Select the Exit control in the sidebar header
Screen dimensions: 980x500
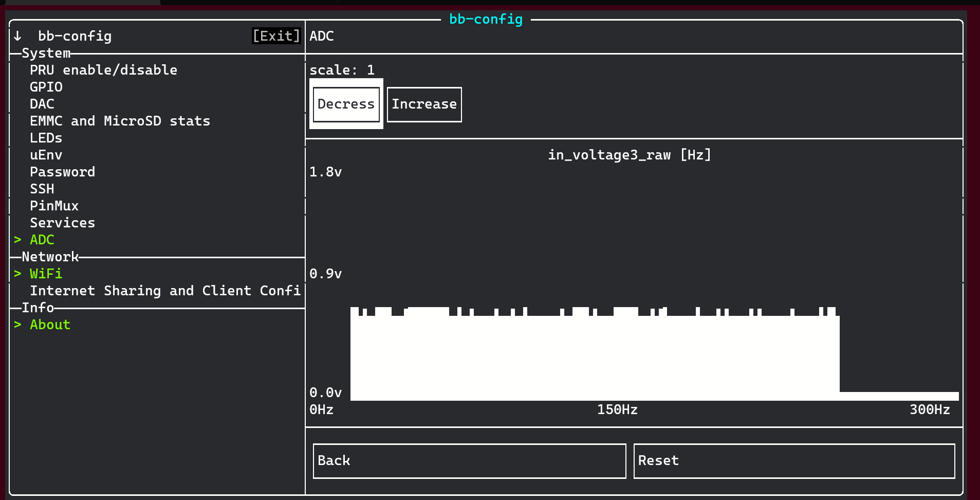(x=276, y=36)
